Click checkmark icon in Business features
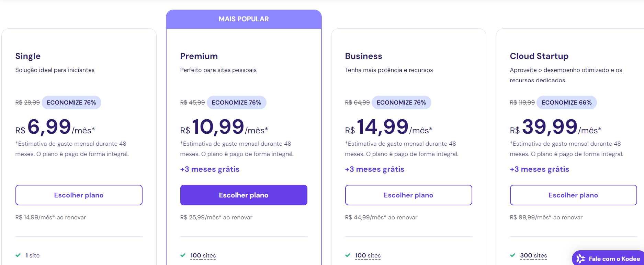 pyautogui.click(x=348, y=255)
